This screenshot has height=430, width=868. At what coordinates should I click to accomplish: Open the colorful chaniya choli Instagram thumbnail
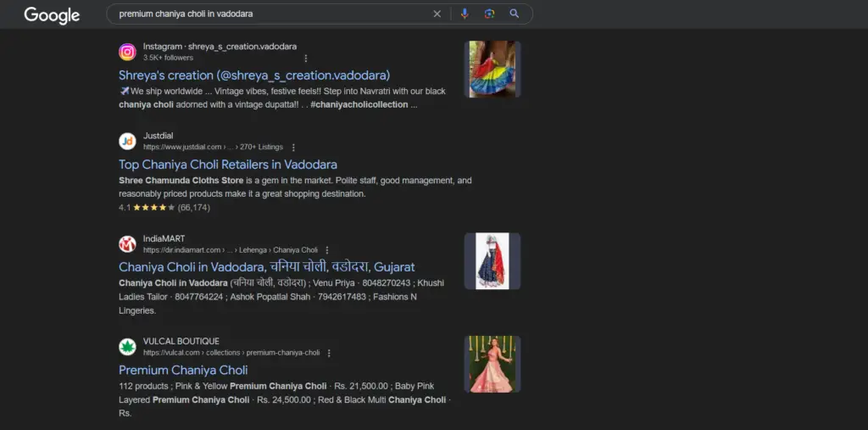pos(492,70)
